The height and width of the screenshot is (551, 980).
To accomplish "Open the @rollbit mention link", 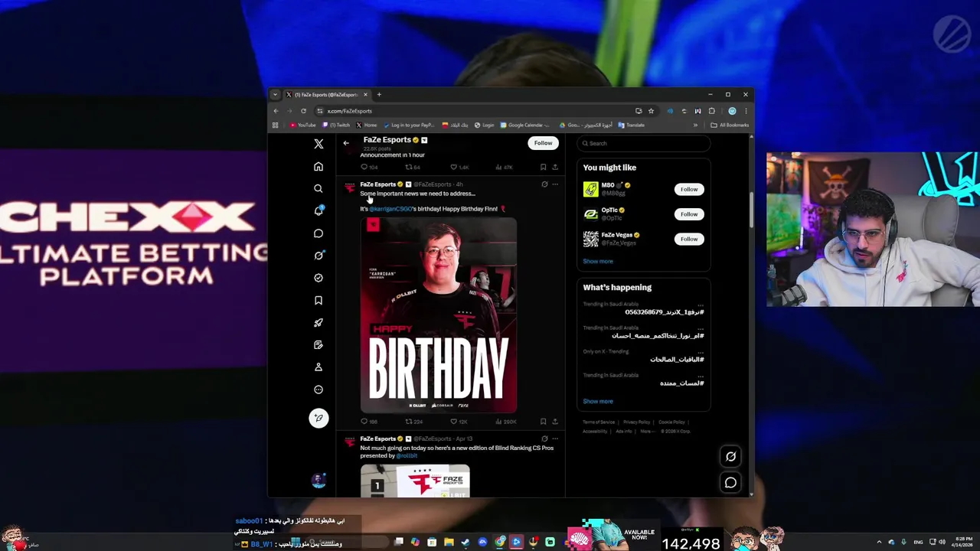I will [x=407, y=456].
